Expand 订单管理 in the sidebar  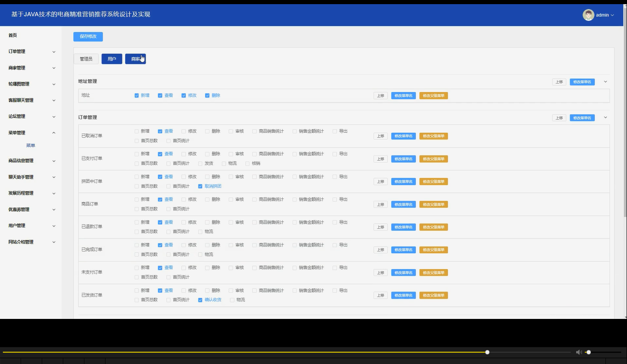tap(31, 52)
